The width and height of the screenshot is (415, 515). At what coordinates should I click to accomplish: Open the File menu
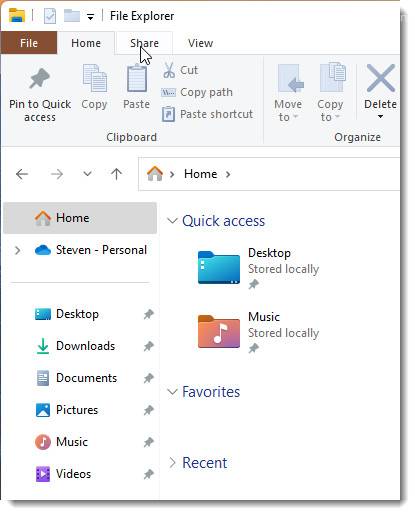[29, 43]
